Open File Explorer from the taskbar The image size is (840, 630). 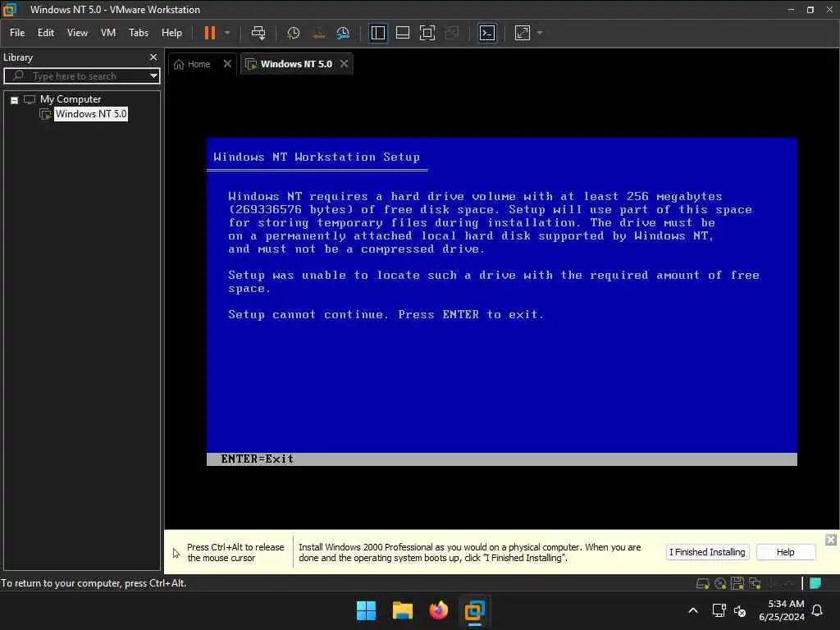pos(402,610)
